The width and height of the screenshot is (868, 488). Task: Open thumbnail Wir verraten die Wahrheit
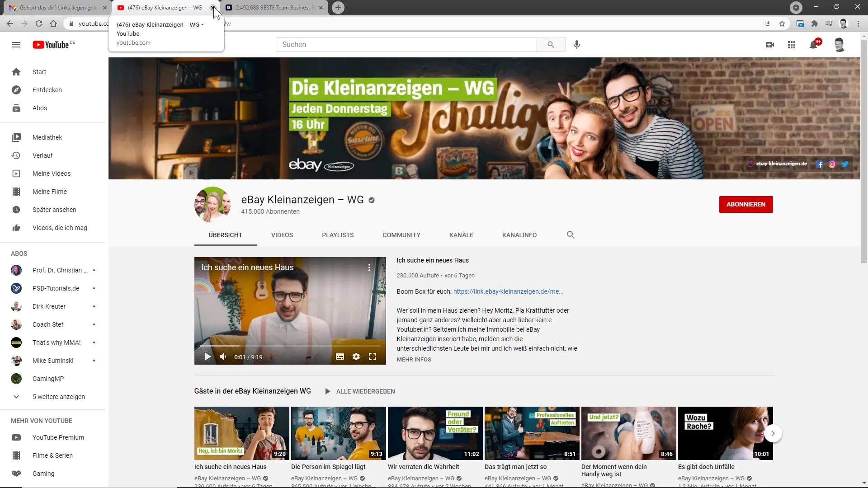[x=435, y=433]
